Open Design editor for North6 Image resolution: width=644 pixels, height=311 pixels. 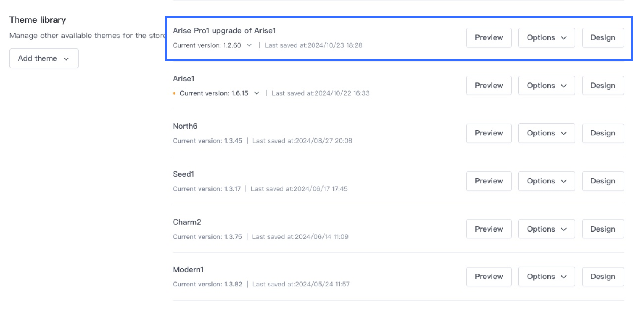pyautogui.click(x=603, y=133)
